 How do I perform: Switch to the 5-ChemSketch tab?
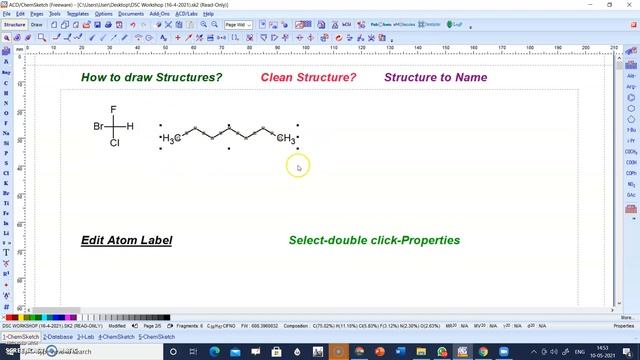coord(157,337)
